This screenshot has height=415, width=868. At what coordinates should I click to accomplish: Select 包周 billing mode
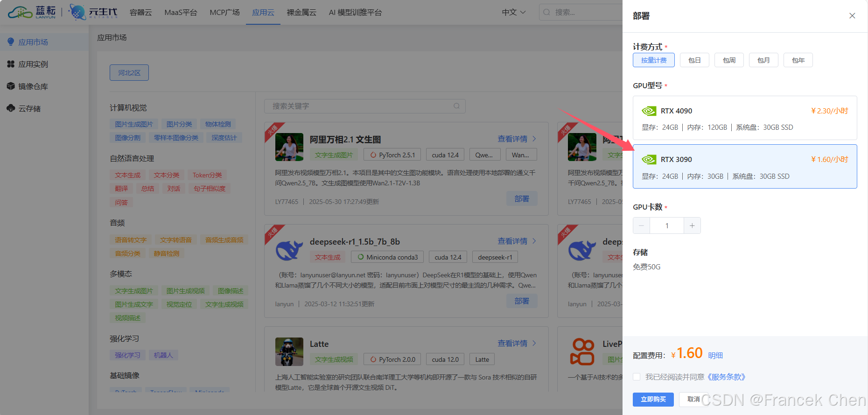(729, 60)
